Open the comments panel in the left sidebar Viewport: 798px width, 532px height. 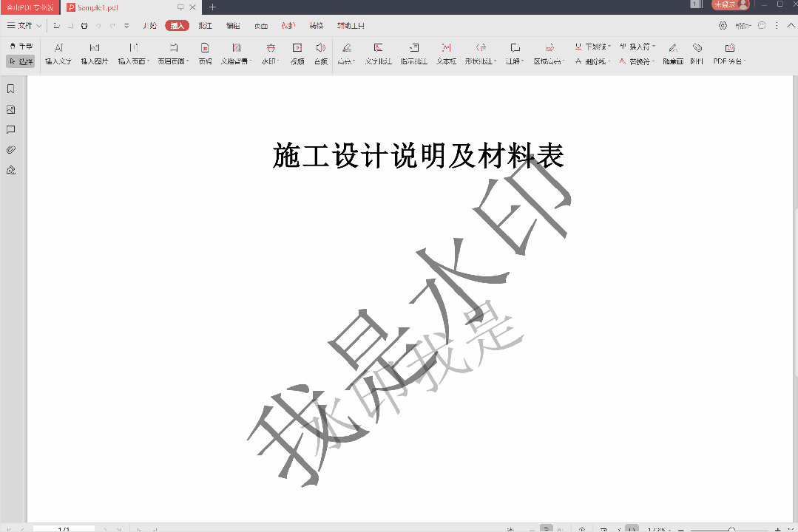pos(10,129)
